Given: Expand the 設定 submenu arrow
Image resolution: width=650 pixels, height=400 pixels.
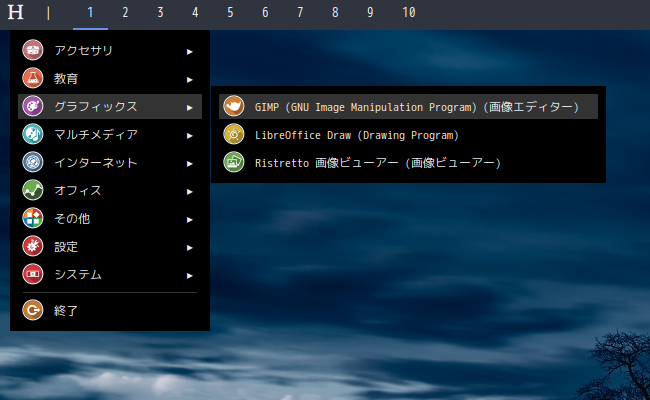Looking at the screenshot, I should click(x=189, y=247).
